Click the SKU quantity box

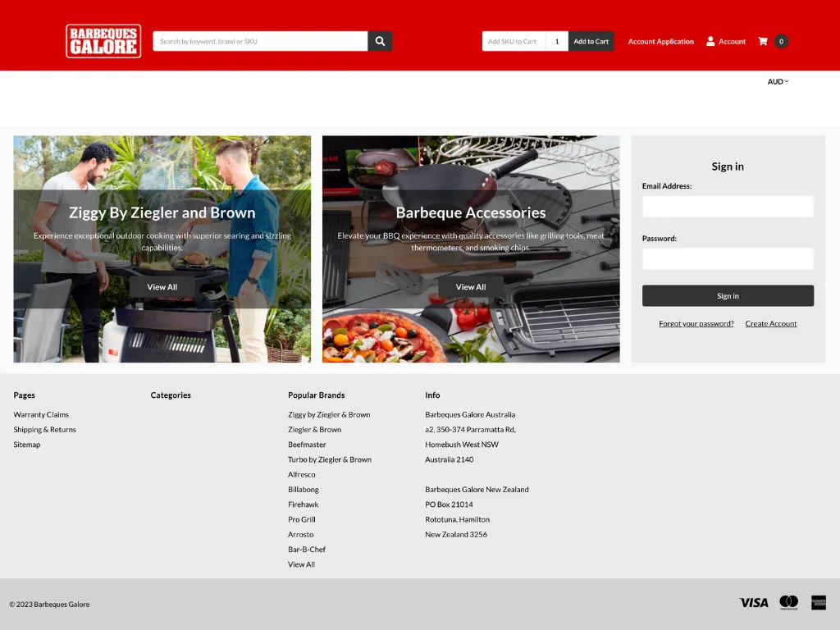point(557,41)
